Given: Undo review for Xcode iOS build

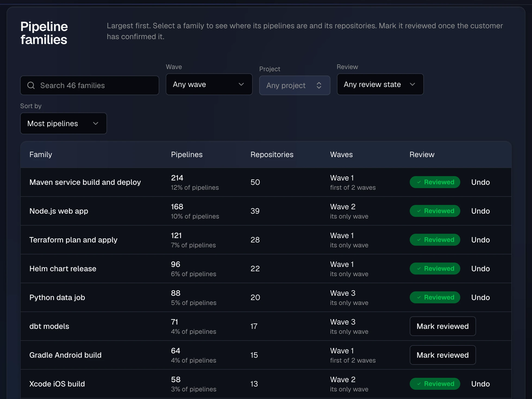Looking at the screenshot, I should 480,384.
